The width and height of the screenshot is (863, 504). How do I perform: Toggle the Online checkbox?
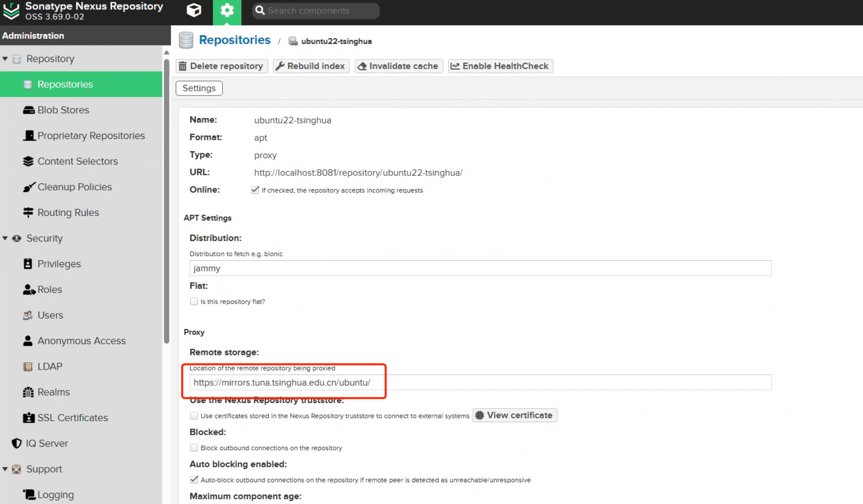click(255, 190)
